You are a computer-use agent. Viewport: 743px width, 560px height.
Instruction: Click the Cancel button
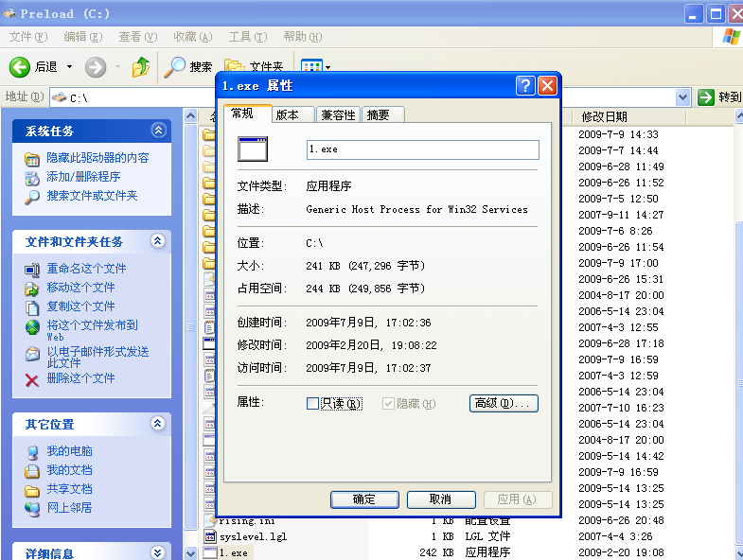(x=441, y=499)
